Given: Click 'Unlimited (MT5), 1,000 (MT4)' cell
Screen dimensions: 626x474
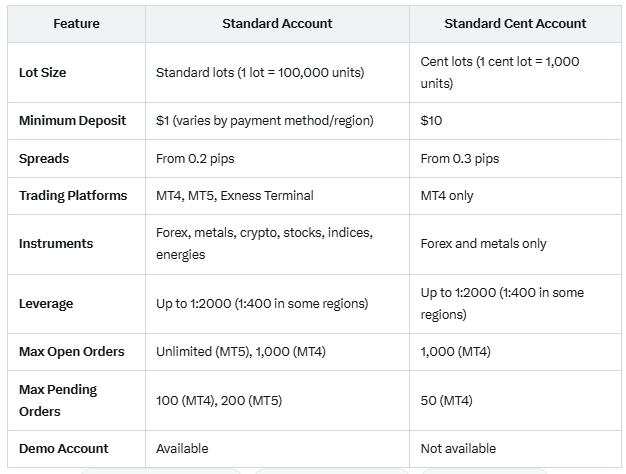Looking at the screenshot, I should 241,351.
